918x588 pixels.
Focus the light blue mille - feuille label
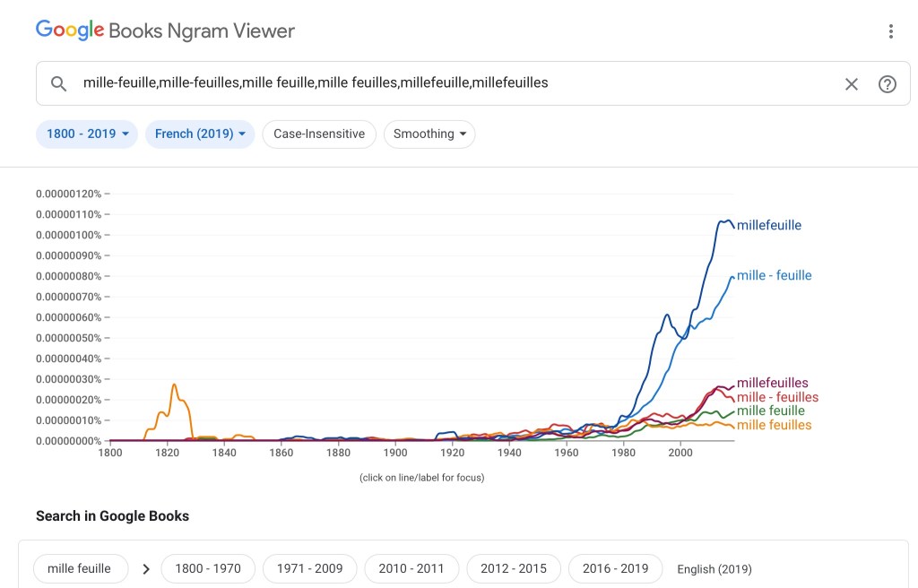coord(774,275)
